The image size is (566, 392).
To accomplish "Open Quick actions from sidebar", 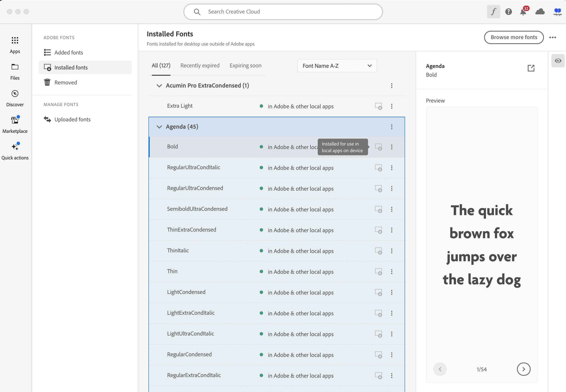I will [x=15, y=150].
